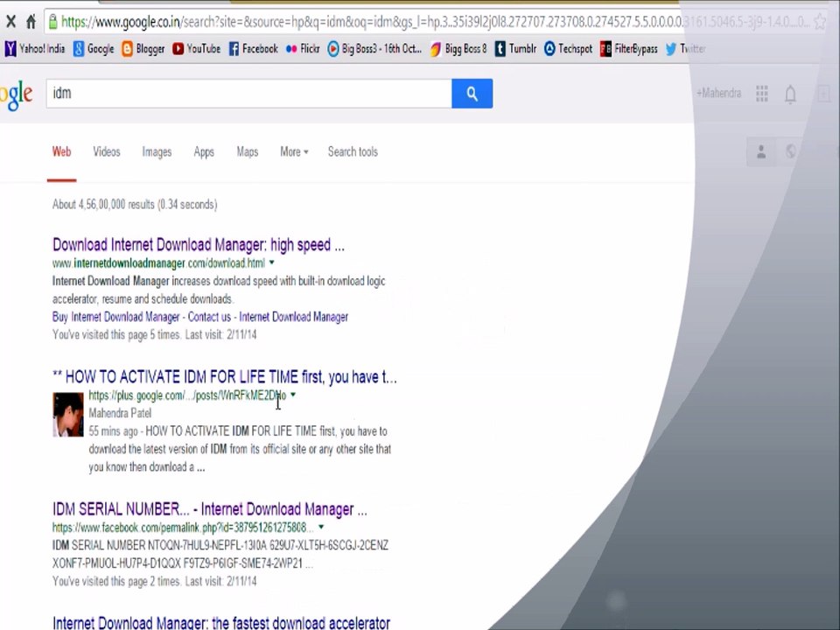Viewport: 840px width, 630px height.
Task: Open the Google bookmark in bookmarks bar
Action: pyautogui.click(x=94, y=49)
